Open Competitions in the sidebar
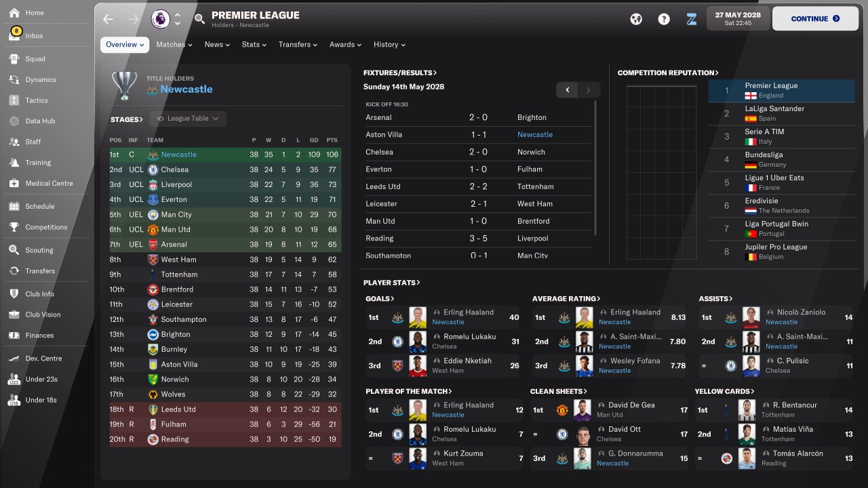The width and height of the screenshot is (868, 488). pos(47,227)
